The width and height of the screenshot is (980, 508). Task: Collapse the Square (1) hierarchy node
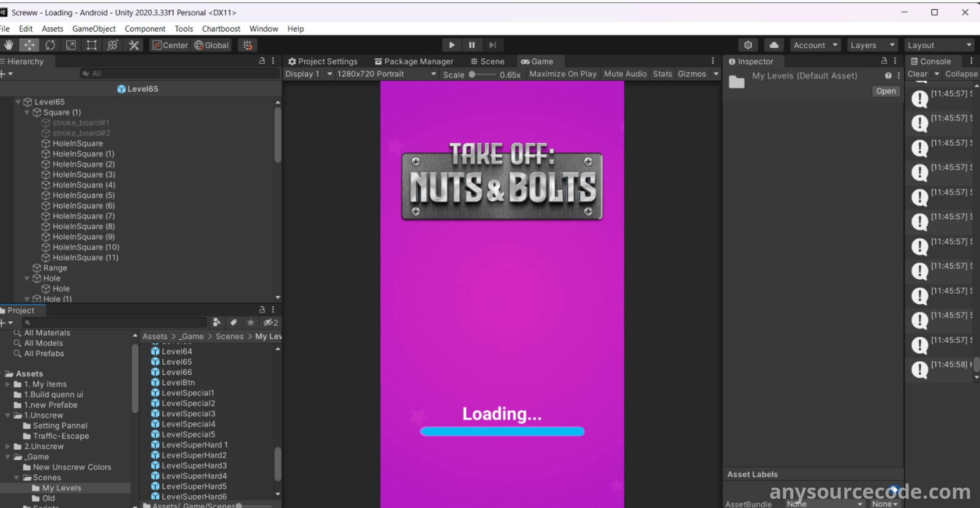point(27,112)
